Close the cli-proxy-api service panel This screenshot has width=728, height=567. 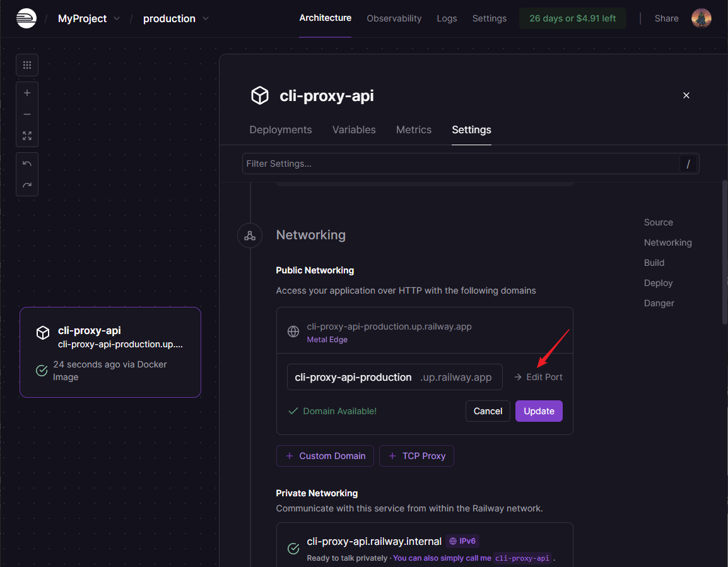click(686, 95)
